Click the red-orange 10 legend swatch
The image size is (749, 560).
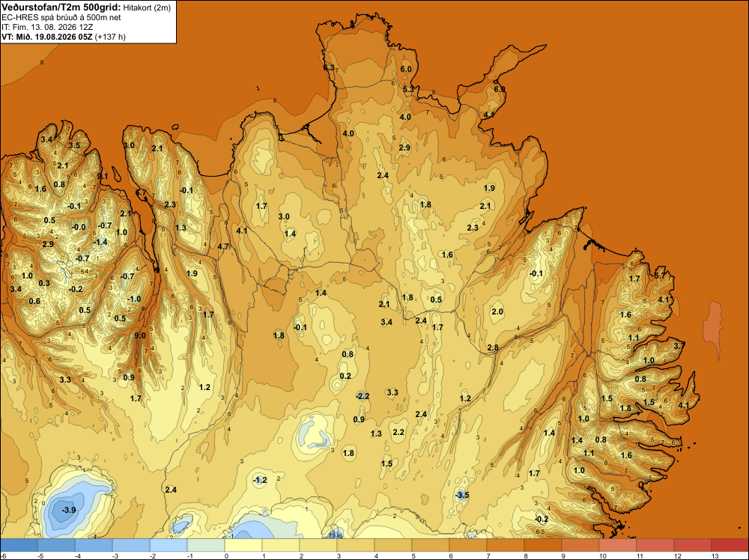[x=618, y=545]
